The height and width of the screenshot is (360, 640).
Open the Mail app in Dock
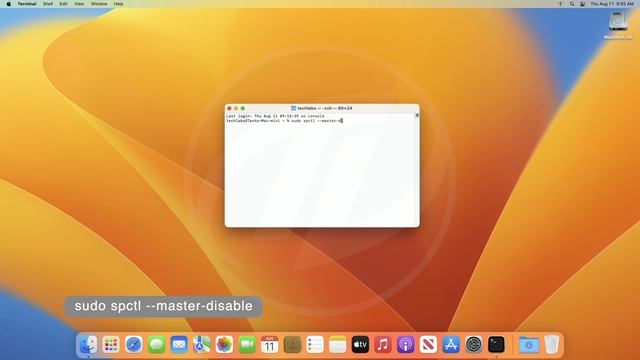(x=179, y=345)
